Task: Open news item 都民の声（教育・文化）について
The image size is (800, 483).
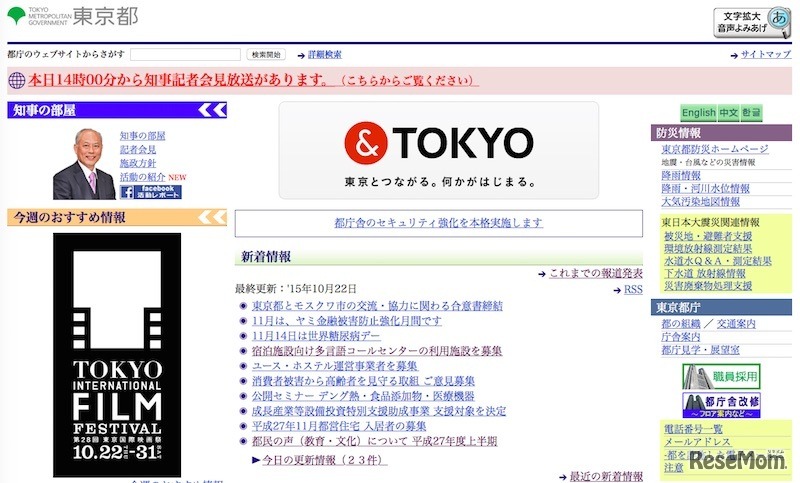Action: pyautogui.click(x=374, y=441)
